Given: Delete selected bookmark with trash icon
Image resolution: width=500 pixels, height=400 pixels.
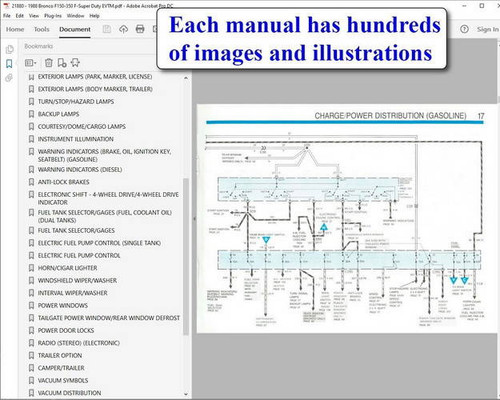Looking at the screenshot, I should tap(49, 63).
